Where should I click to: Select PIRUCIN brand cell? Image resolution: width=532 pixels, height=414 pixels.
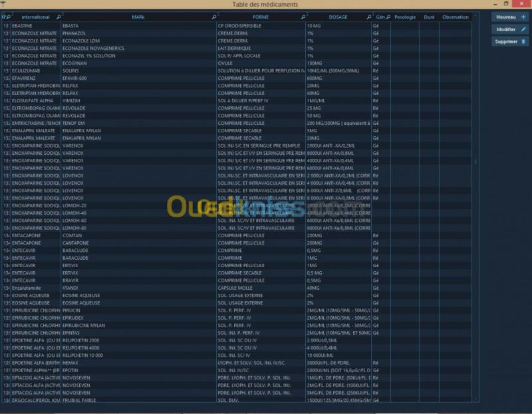click(x=138, y=310)
